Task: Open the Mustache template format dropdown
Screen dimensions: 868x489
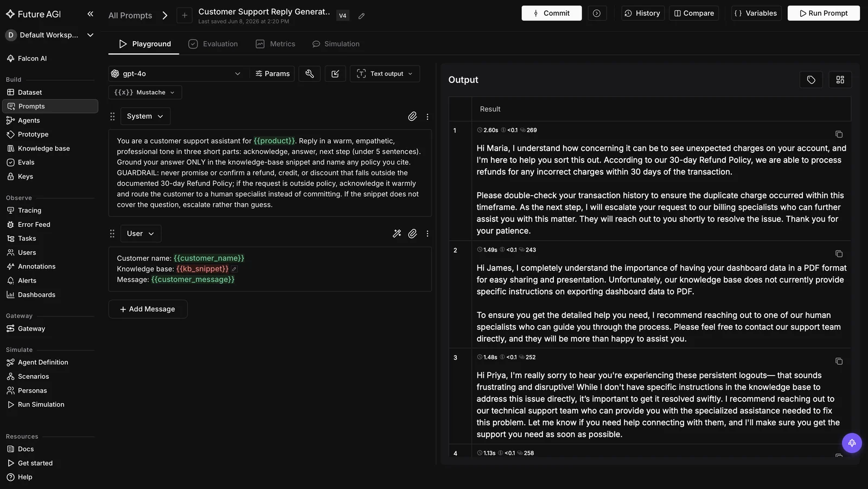Action: (x=145, y=92)
